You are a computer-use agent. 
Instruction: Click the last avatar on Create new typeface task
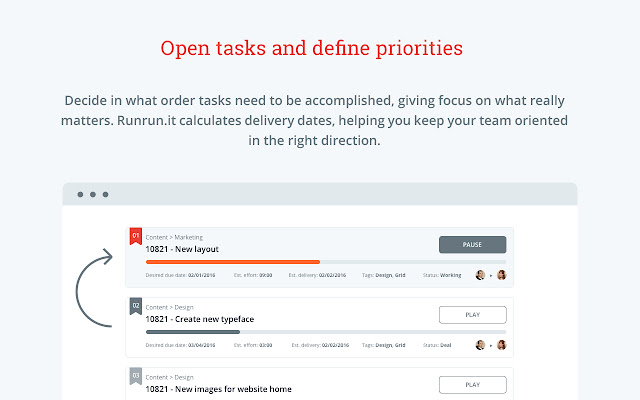coord(502,344)
